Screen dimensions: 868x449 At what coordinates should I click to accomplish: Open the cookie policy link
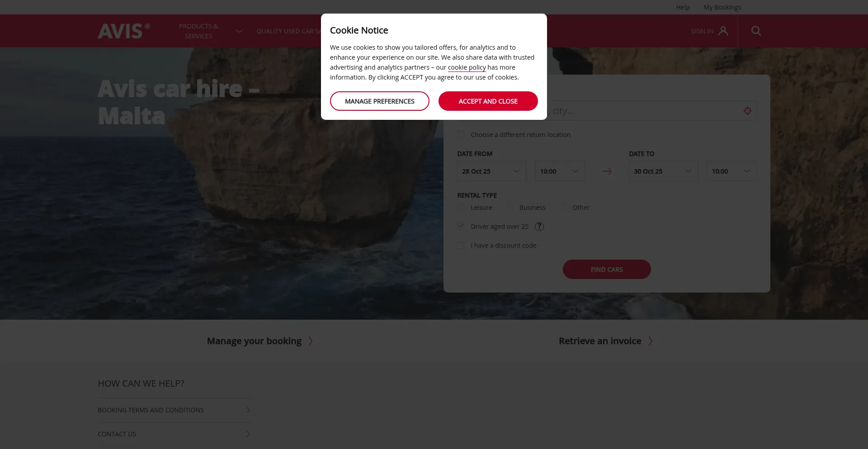click(x=467, y=67)
